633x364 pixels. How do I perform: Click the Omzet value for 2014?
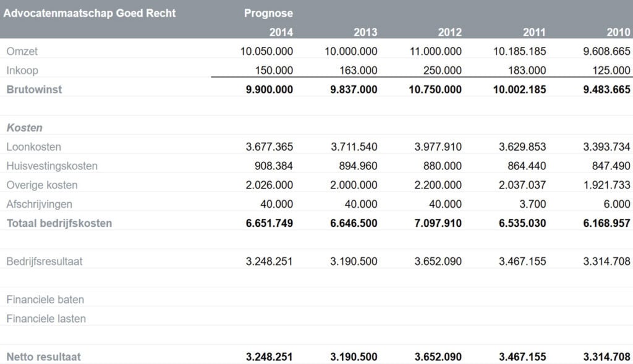click(266, 51)
